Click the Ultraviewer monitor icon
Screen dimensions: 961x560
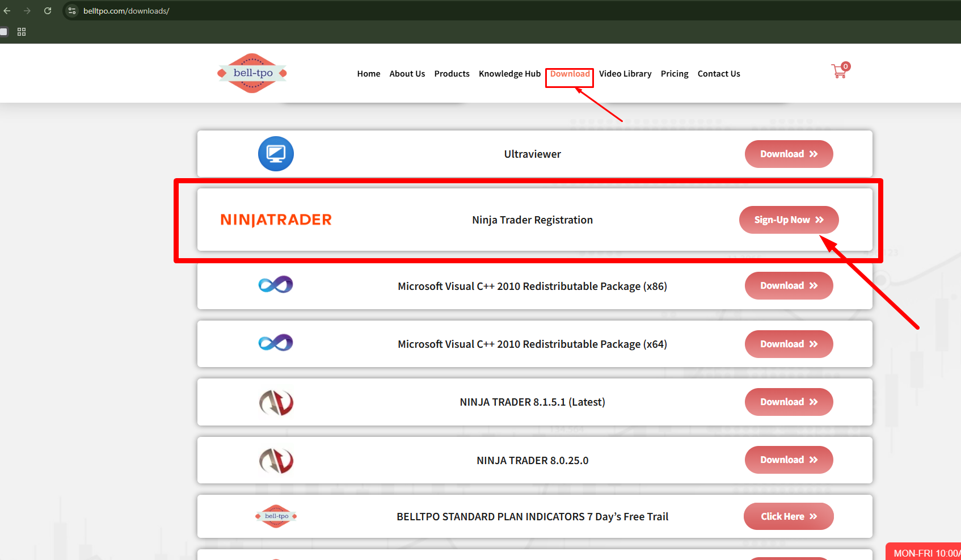click(276, 154)
